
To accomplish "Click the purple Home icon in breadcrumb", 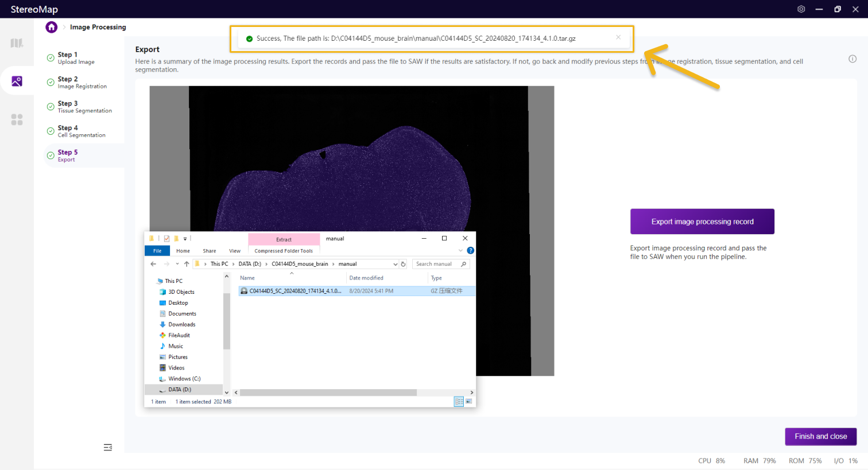I will (52, 27).
